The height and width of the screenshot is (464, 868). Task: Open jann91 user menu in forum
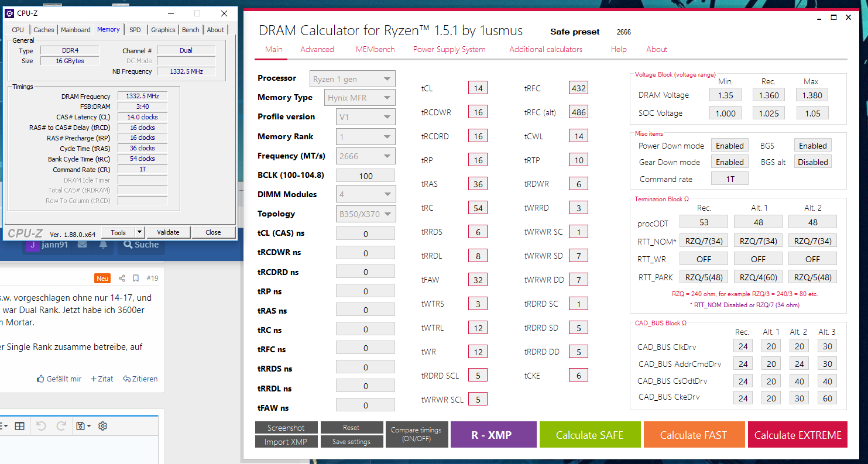pyautogui.click(x=49, y=245)
